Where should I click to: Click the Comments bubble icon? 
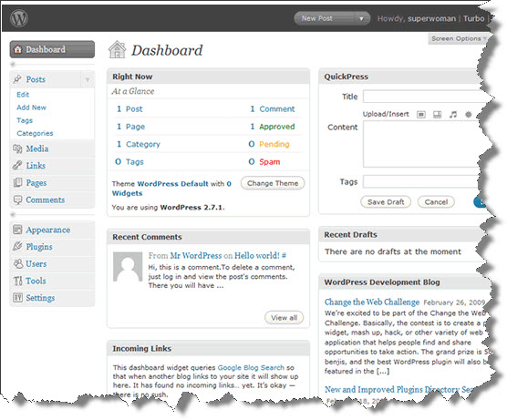[17, 200]
